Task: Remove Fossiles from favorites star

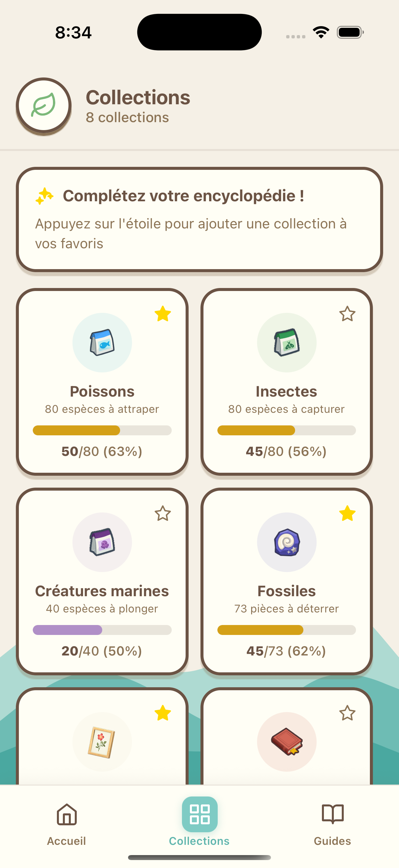Action: (x=347, y=513)
